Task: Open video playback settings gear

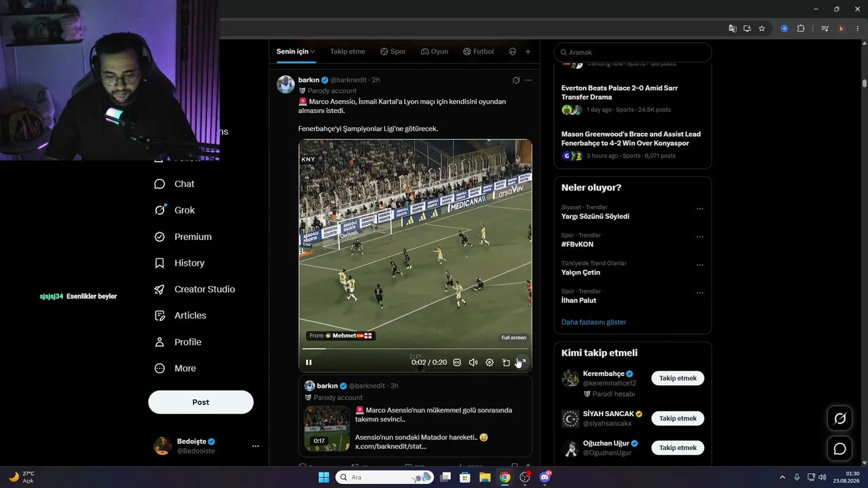Action: click(x=490, y=363)
